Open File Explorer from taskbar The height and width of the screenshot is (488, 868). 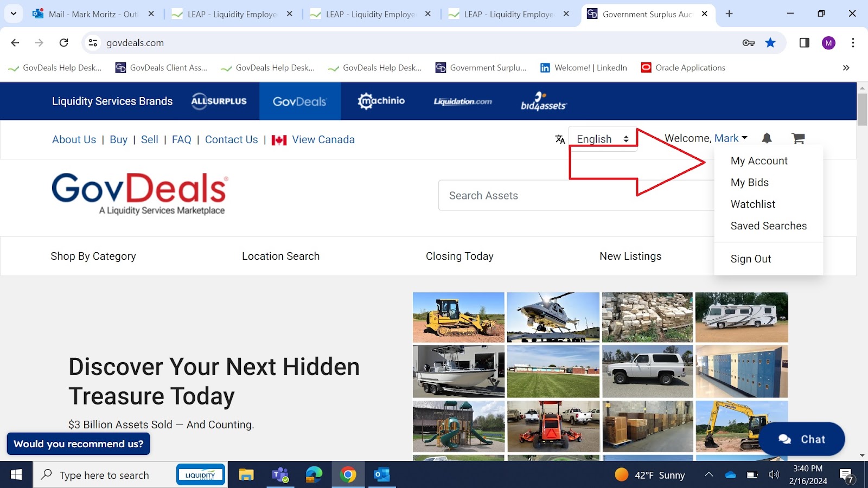tap(246, 475)
